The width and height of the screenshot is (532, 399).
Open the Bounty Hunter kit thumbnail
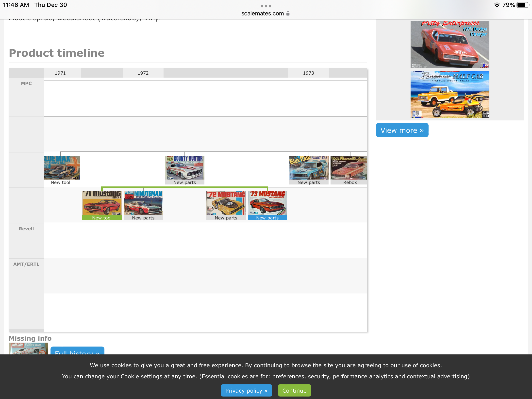coord(185,168)
